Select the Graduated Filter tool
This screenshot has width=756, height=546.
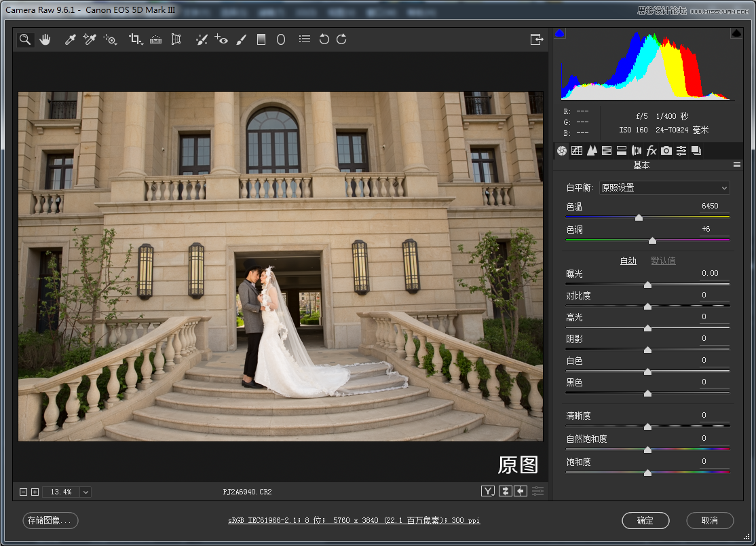[x=261, y=39]
